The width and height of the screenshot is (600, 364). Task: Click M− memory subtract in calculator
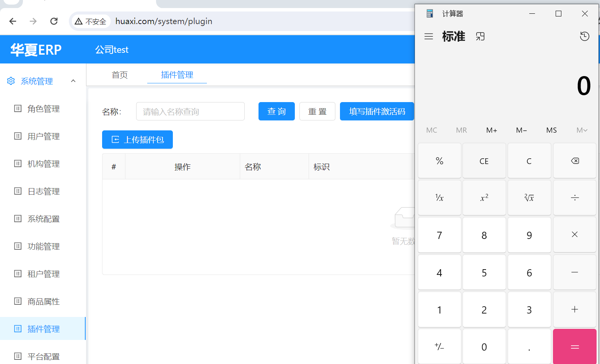(x=522, y=130)
